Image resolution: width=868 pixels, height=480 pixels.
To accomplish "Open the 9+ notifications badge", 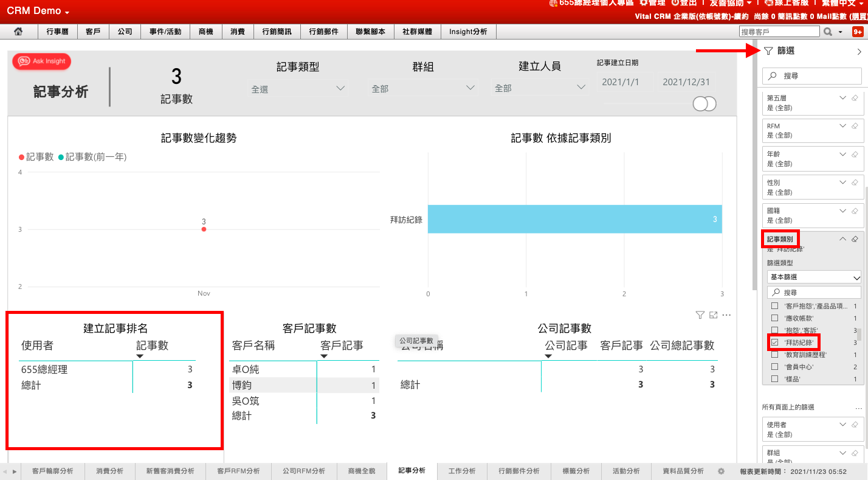I will (858, 32).
